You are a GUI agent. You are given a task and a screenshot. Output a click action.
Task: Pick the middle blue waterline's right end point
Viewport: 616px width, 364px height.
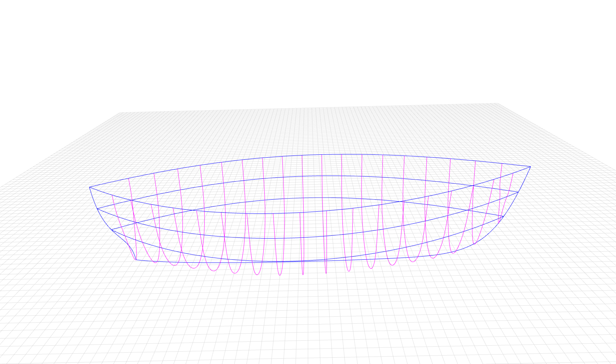pos(518,192)
